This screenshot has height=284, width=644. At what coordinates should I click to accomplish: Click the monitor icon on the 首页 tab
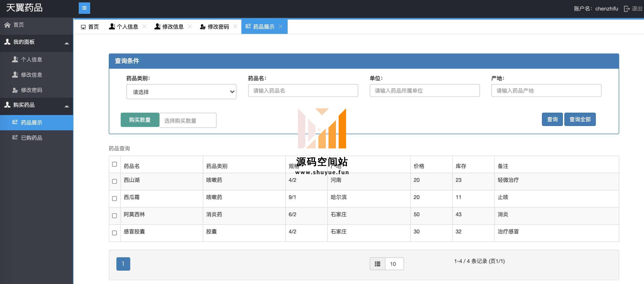[83, 27]
